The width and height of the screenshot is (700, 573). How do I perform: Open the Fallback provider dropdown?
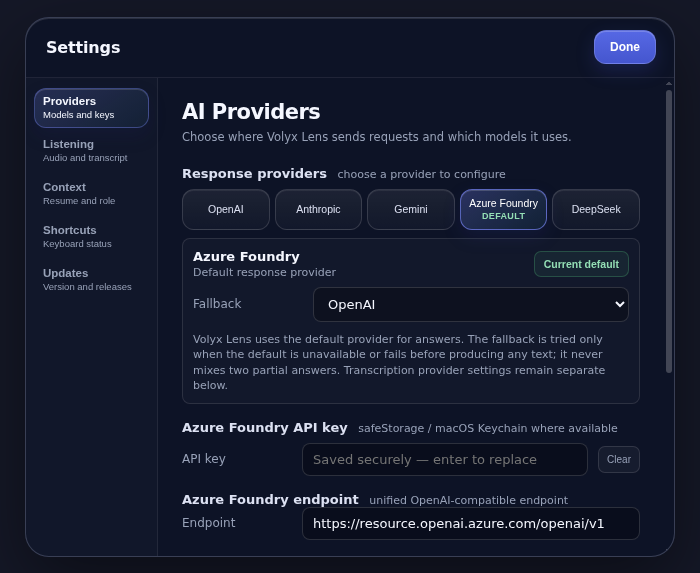click(x=471, y=304)
